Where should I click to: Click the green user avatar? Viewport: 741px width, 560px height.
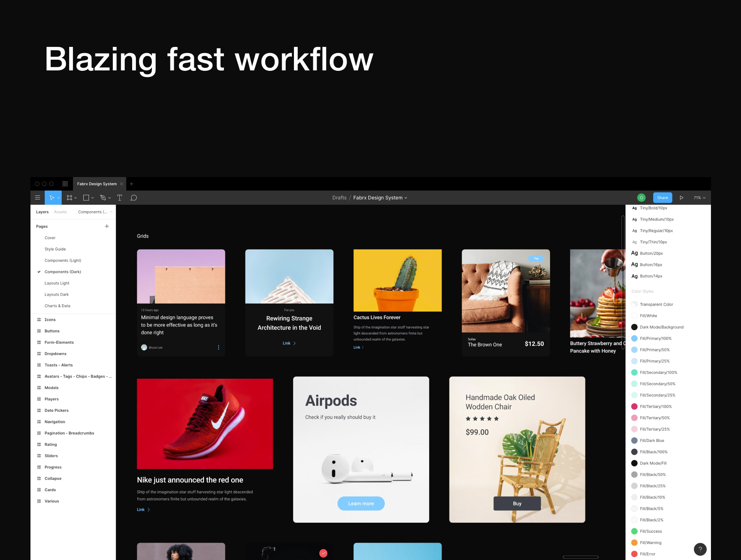(x=641, y=198)
